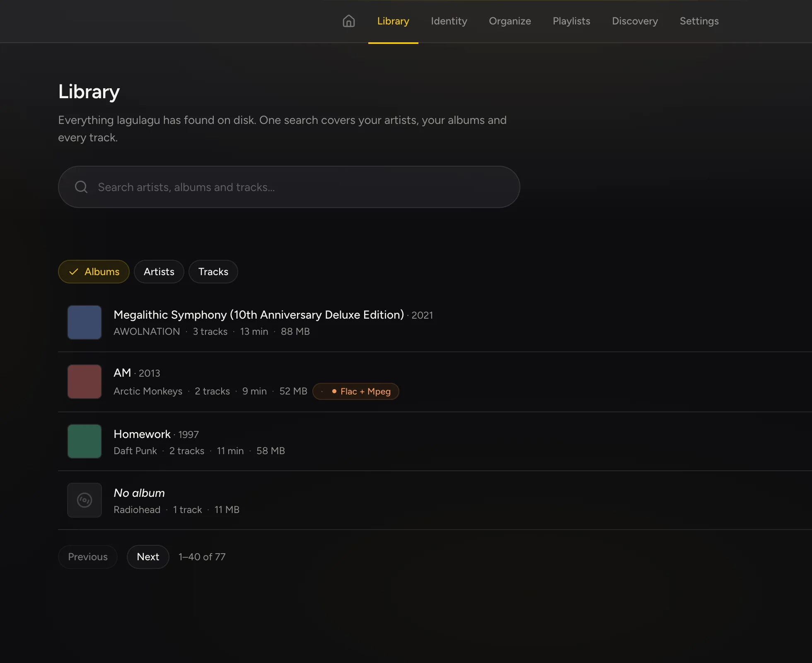Click the Previous page button
Viewport: 812px width, 663px height.
click(x=88, y=557)
